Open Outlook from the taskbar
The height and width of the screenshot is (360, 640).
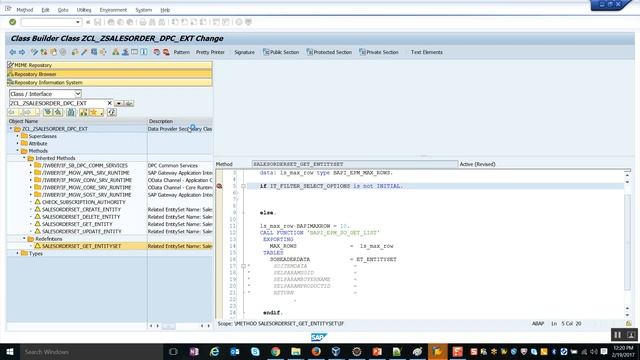pyautogui.click(x=235, y=351)
